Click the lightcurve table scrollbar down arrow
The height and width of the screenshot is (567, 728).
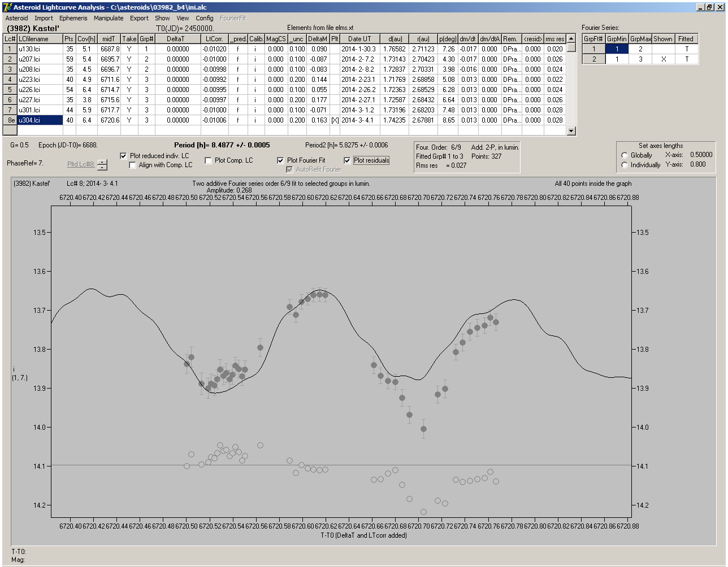click(571, 131)
